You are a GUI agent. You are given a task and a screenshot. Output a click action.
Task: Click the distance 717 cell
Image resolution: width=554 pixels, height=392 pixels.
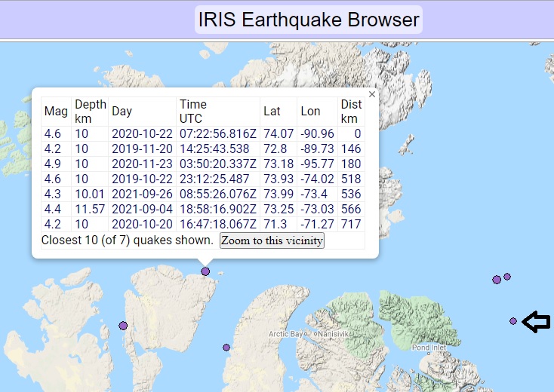[x=351, y=224]
